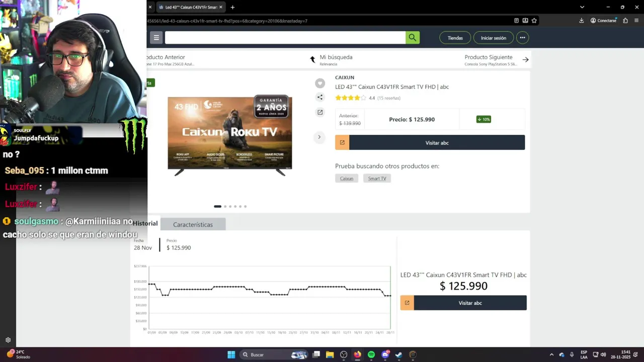644x362 pixels.
Task: Click settings gear in stream overlay corner
Action: point(8,340)
